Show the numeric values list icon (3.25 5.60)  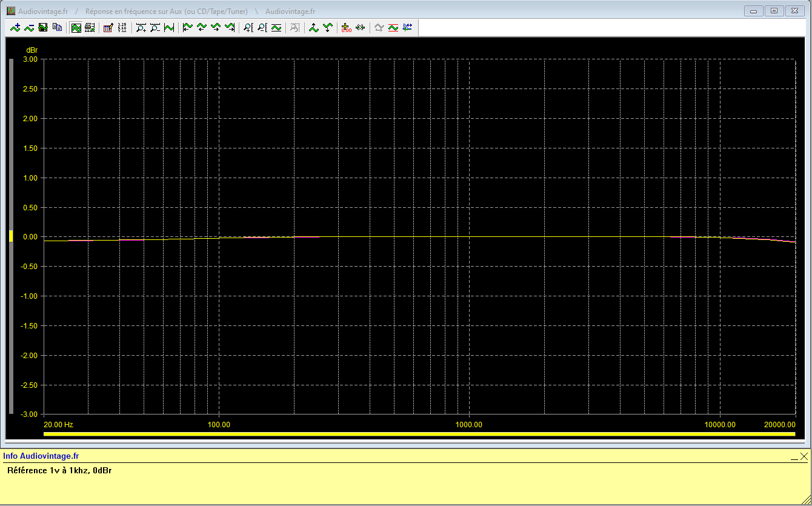(122, 27)
